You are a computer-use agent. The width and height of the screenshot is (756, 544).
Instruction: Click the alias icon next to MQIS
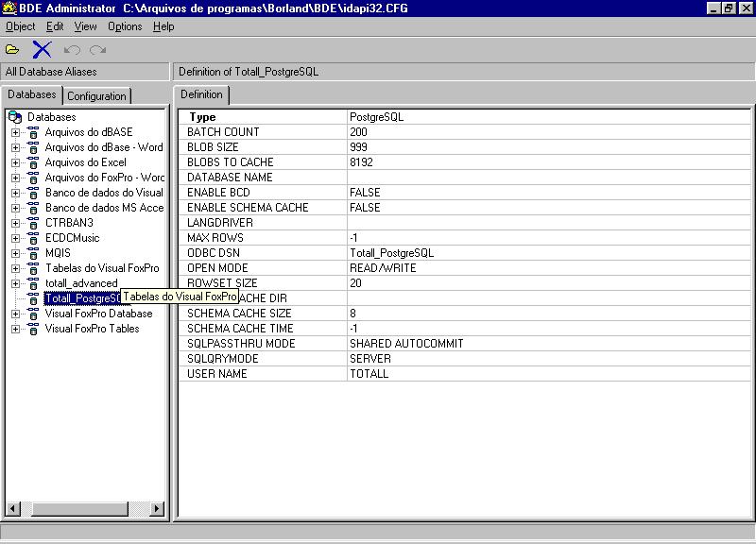[x=33, y=253]
